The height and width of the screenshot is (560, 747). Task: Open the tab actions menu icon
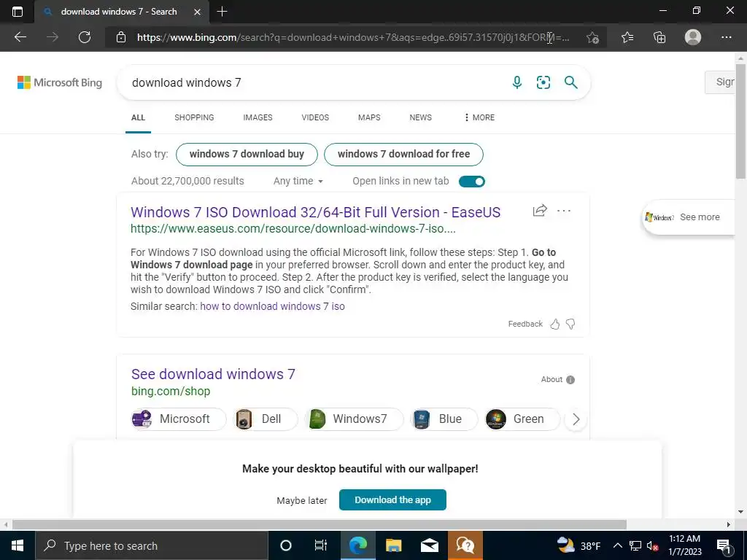[x=18, y=12]
